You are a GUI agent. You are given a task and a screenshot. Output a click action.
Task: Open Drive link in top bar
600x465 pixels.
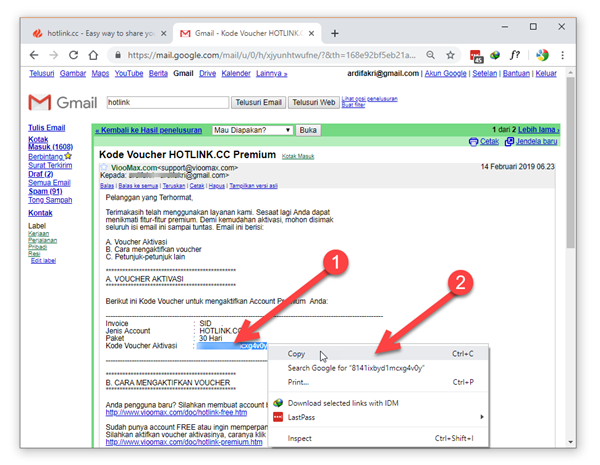point(207,73)
